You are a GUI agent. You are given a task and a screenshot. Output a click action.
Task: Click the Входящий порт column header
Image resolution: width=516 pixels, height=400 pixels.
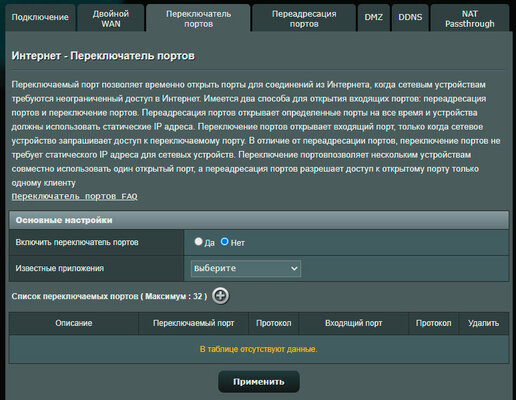[x=354, y=323]
